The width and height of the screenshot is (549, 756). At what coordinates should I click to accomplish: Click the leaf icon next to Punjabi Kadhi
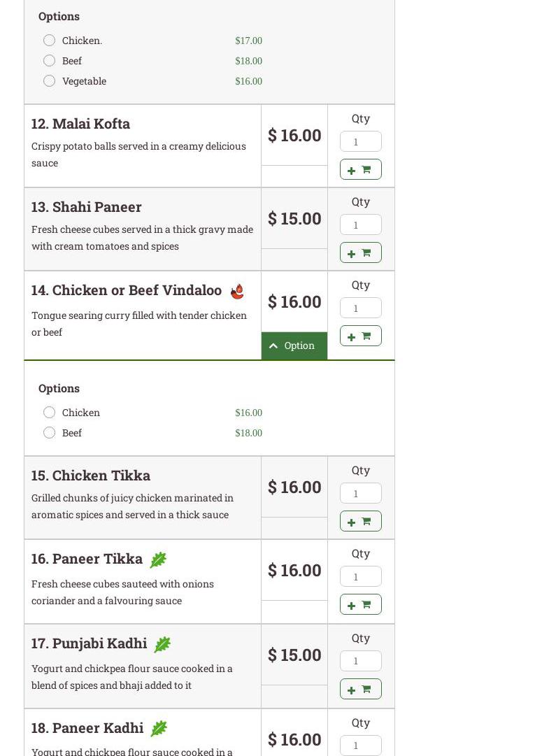point(162,644)
